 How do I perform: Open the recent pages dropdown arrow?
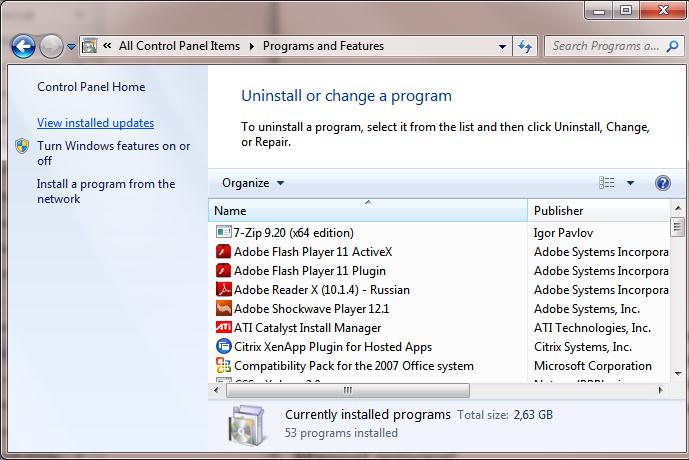[71, 46]
